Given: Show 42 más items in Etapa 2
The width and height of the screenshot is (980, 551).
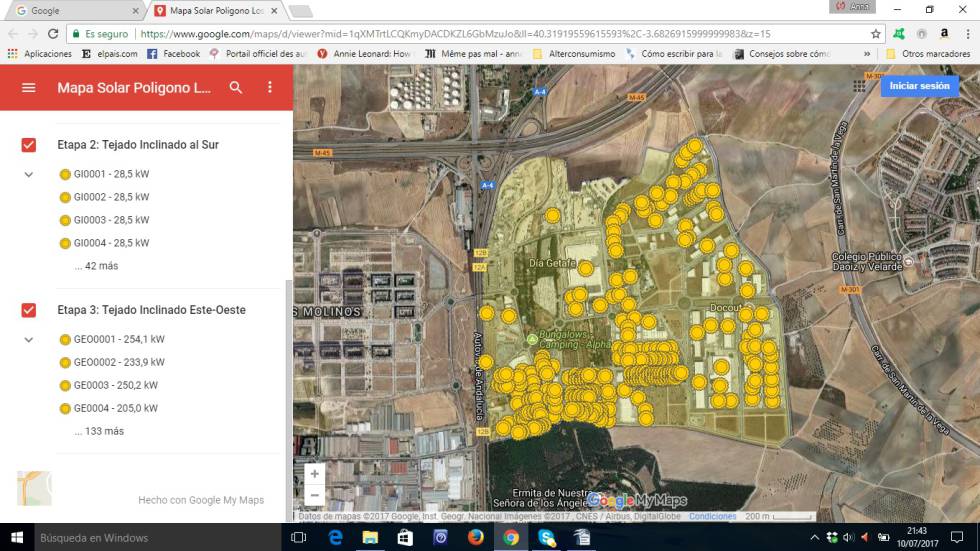Looking at the screenshot, I should (96, 266).
